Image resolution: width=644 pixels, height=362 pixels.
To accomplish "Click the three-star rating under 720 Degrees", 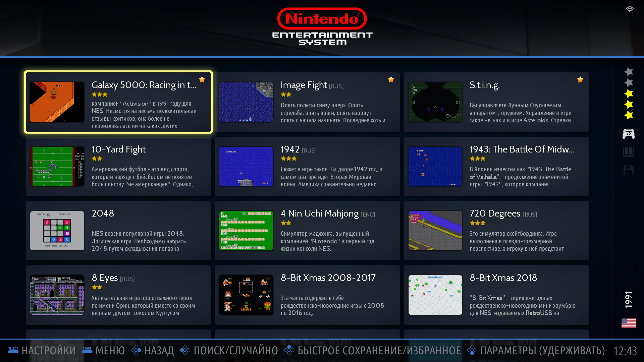I will [x=477, y=223].
